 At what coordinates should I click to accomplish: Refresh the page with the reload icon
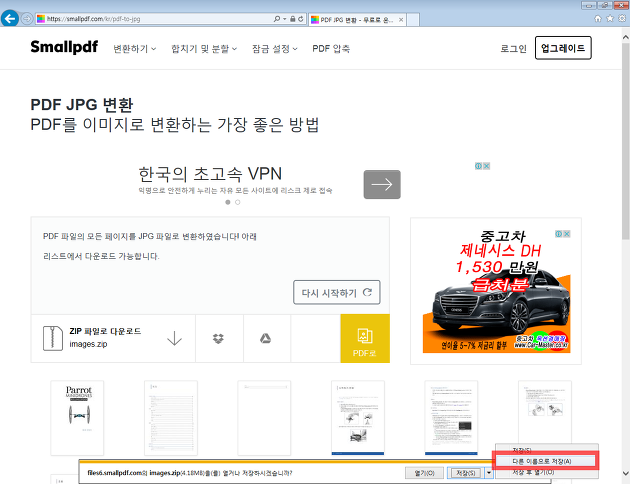click(301, 19)
